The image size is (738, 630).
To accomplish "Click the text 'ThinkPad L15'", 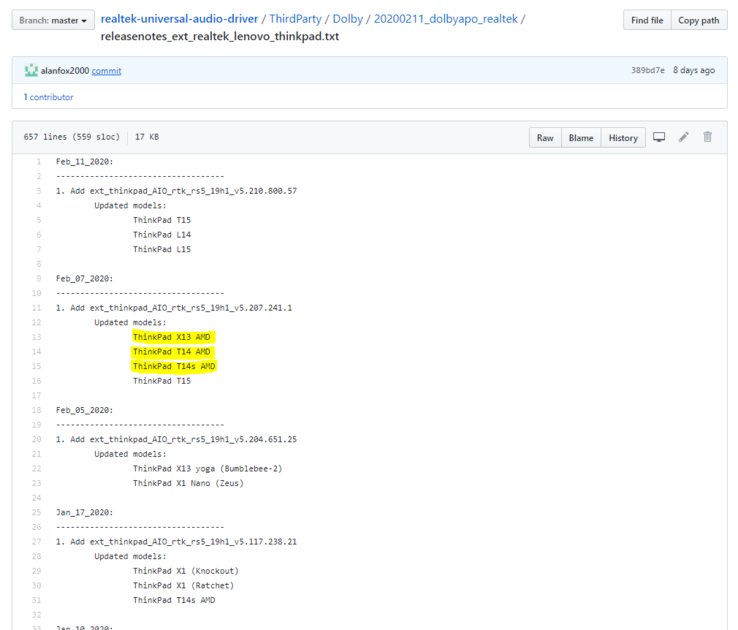I will click(x=162, y=249).
